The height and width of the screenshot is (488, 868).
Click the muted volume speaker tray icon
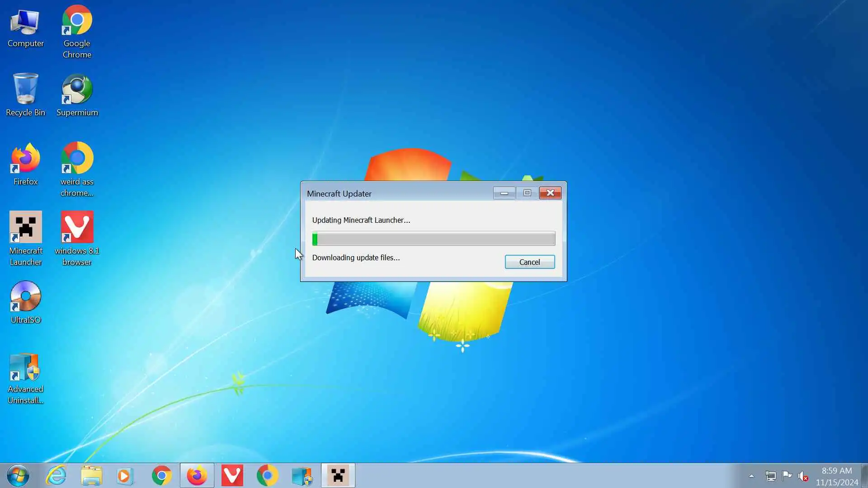pos(803,476)
